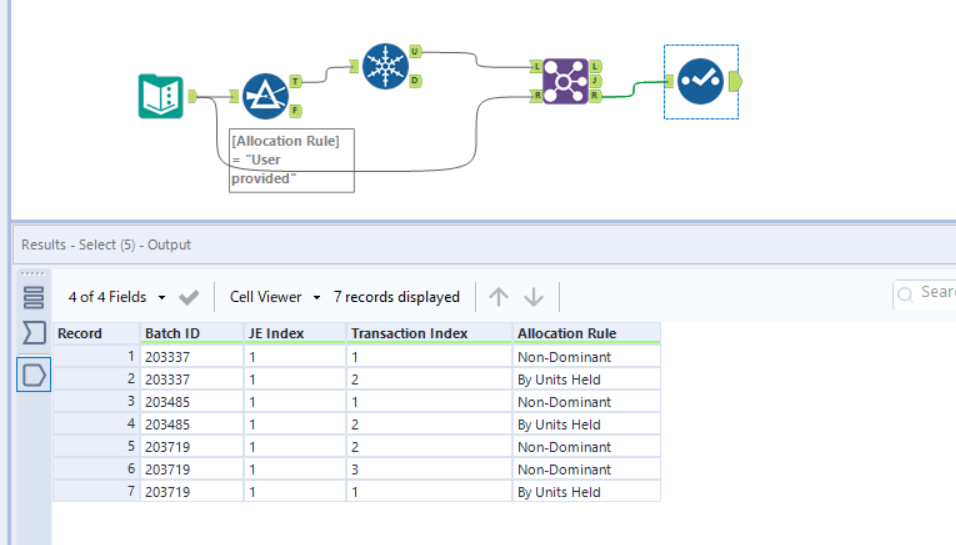Click the Allocation Rule column header
Screen dimensions: 956x545
pyautogui.click(x=586, y=333)
